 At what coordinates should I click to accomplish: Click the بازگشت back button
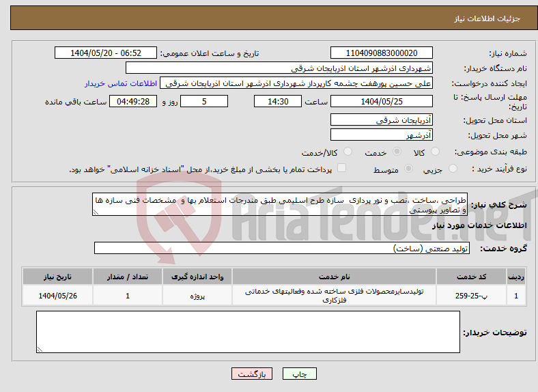point(252,374)
